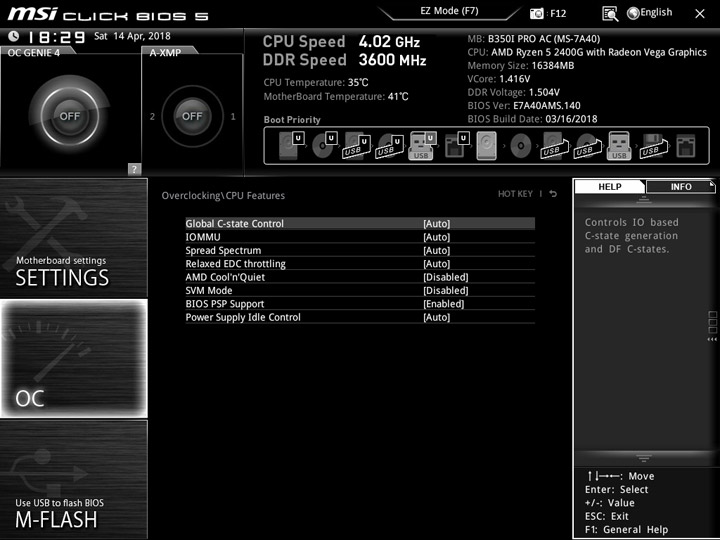Toggle the OC GENIE 4 OFF knob
Screen dimensions: 720x540
(69, 116)
